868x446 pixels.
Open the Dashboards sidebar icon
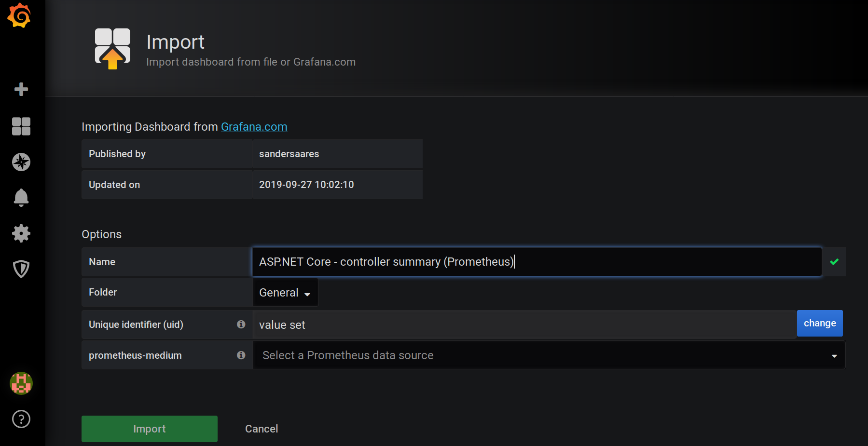click(x=21, y=126)
